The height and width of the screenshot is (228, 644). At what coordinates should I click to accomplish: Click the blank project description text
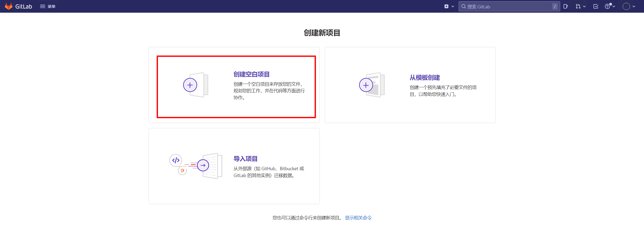tap(269, 91)
